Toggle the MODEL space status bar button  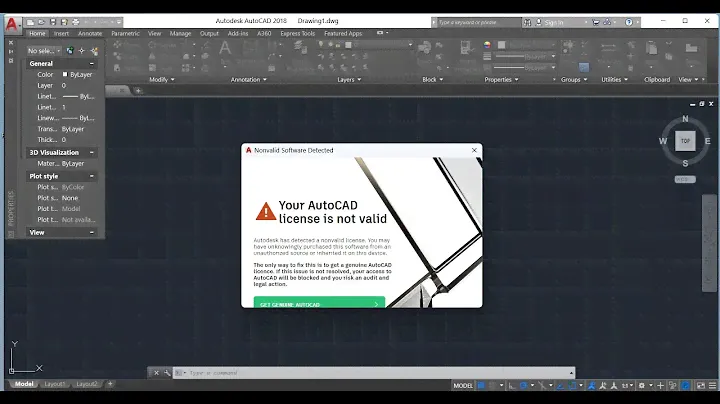pos(463,385)
